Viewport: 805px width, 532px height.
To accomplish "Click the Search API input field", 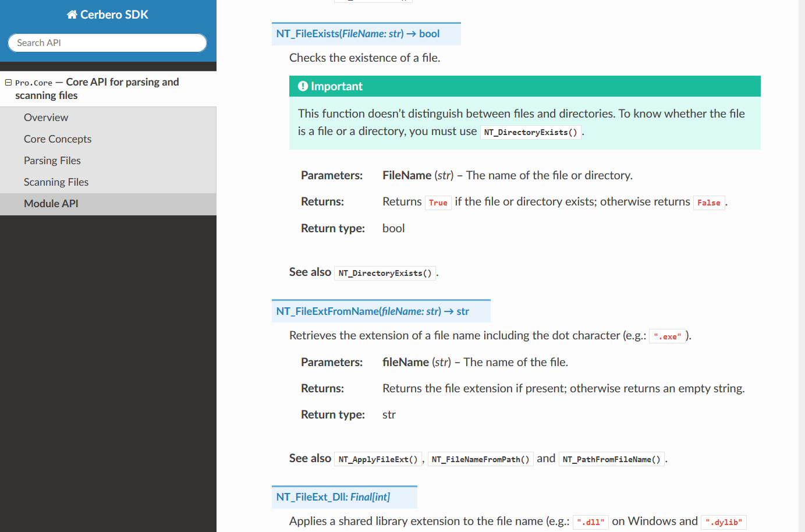I will tap(107, 42).
